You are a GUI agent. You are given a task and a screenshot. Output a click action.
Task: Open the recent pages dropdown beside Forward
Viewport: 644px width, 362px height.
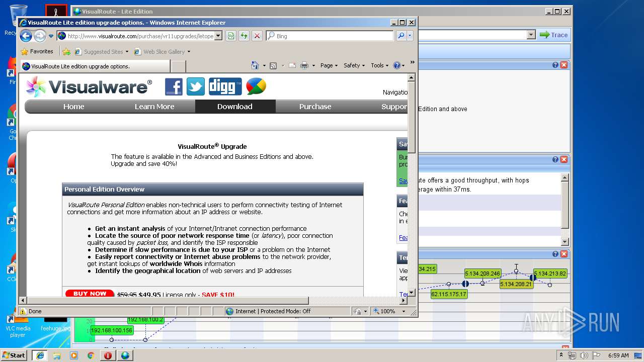[x=51, y=36]
